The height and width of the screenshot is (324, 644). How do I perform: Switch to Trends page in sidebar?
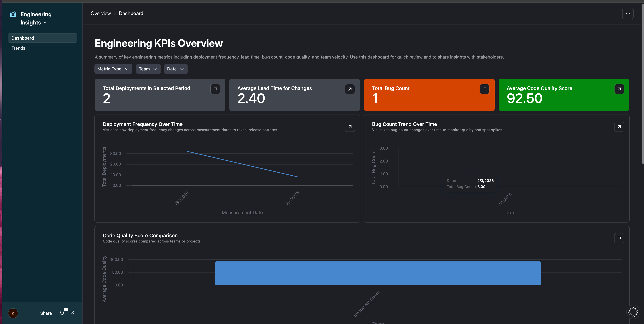[18, 48]
